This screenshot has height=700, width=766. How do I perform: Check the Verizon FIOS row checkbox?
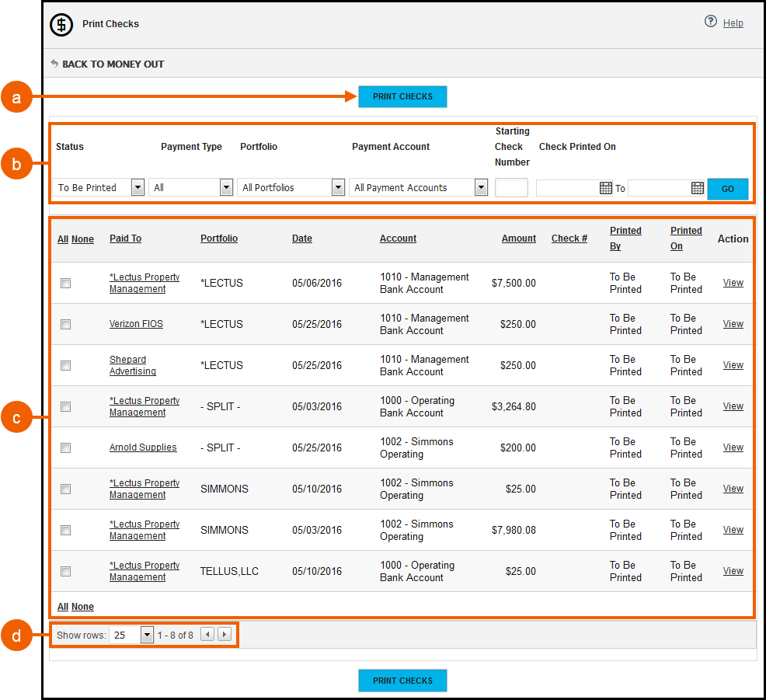(66, 324)
